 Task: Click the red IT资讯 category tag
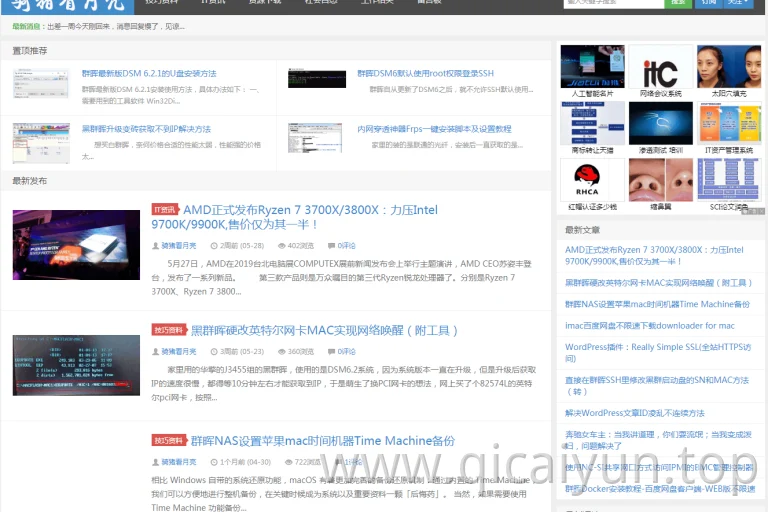166,210
